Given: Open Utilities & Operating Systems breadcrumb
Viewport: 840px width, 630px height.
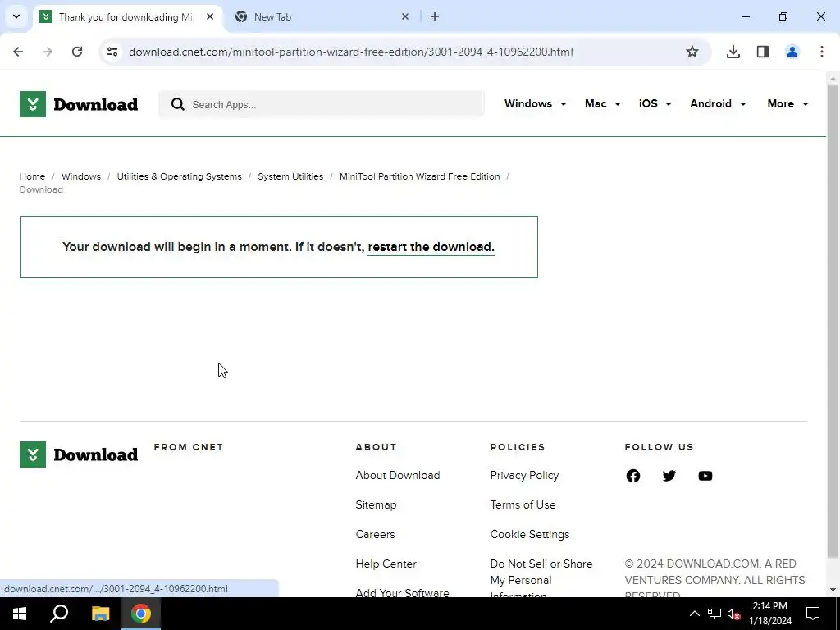Looking at the screenshot, I should click(179, 176).
